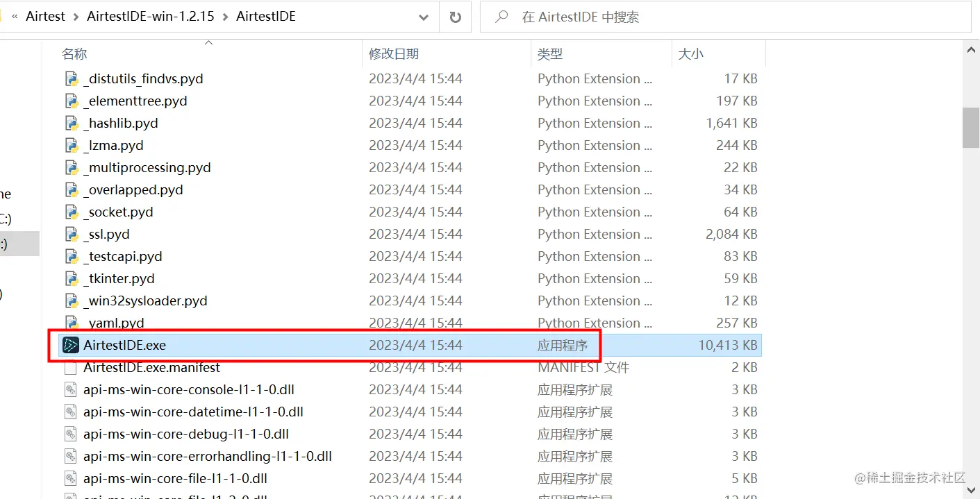
Task: Click the api-ms-win-core-console-l1-1-0.dll icon
Action: [x=70, y=389]
